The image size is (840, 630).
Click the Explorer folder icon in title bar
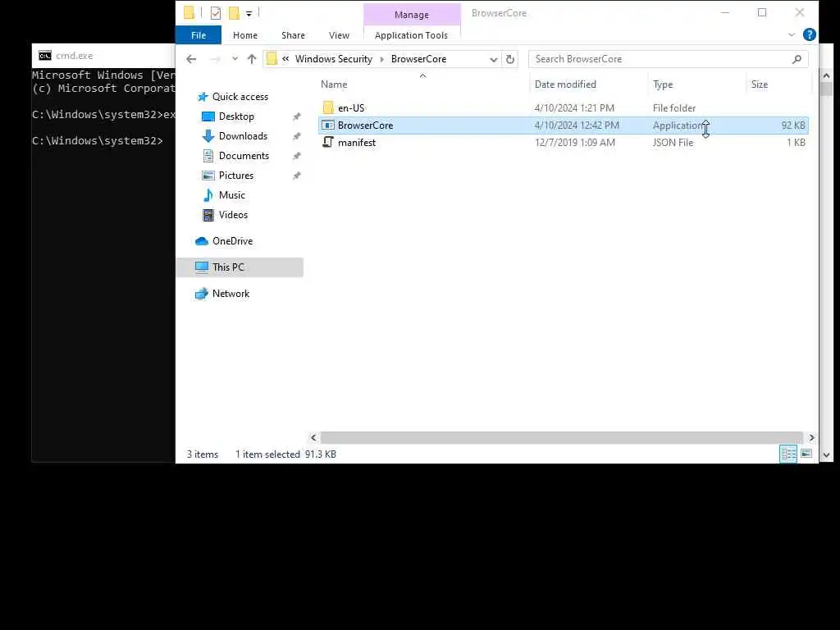tap(189, 13)
